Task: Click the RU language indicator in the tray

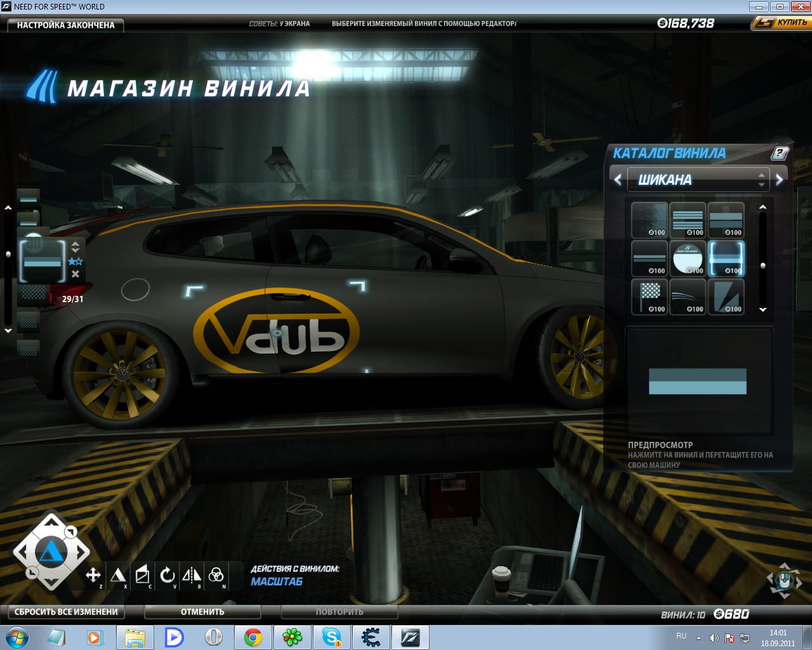Action: tap(681, 636)
